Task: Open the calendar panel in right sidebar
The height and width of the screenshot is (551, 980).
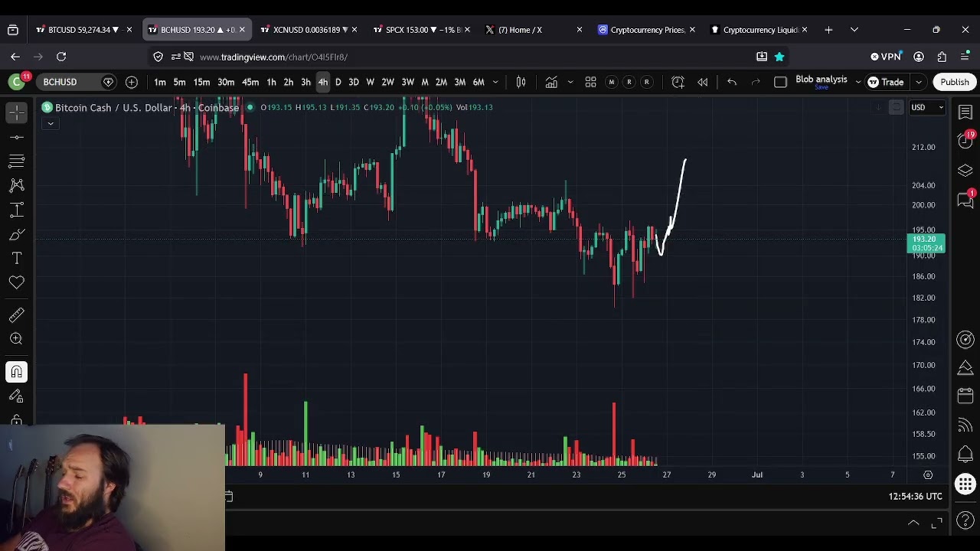Action: point(965,396)
